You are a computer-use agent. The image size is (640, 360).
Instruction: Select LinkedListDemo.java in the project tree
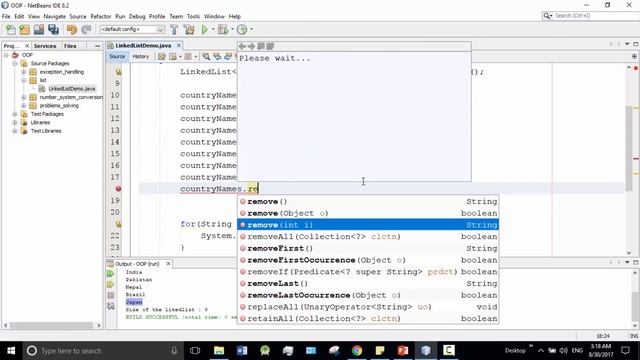[x=71, y=89]
